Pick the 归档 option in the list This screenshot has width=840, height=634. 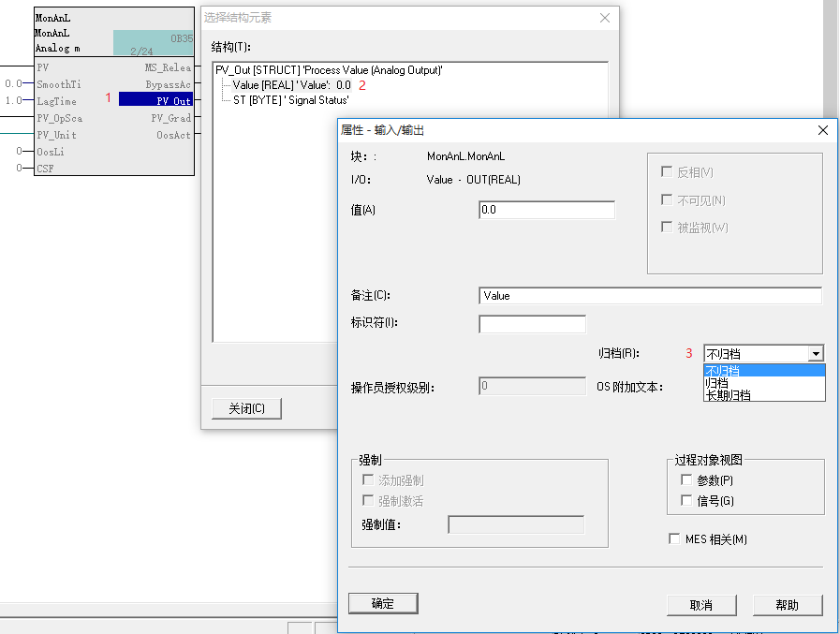717,383
